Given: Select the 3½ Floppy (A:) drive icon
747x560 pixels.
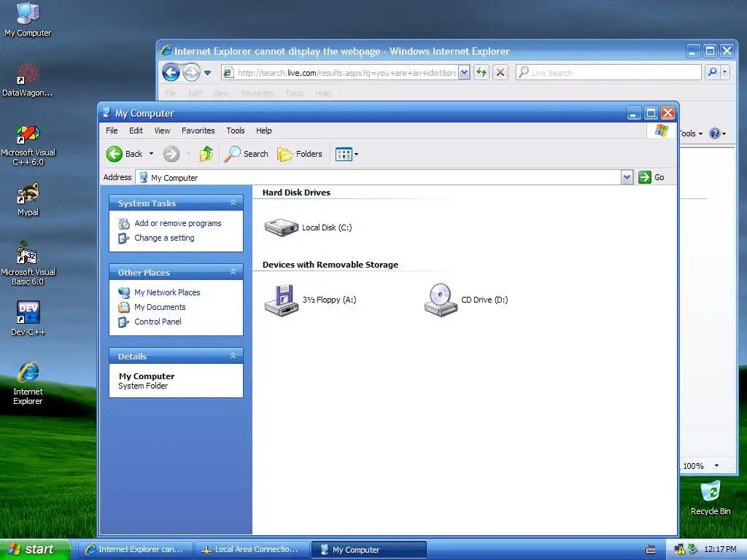Looking at the screenshot, I should tap(282, 300).
